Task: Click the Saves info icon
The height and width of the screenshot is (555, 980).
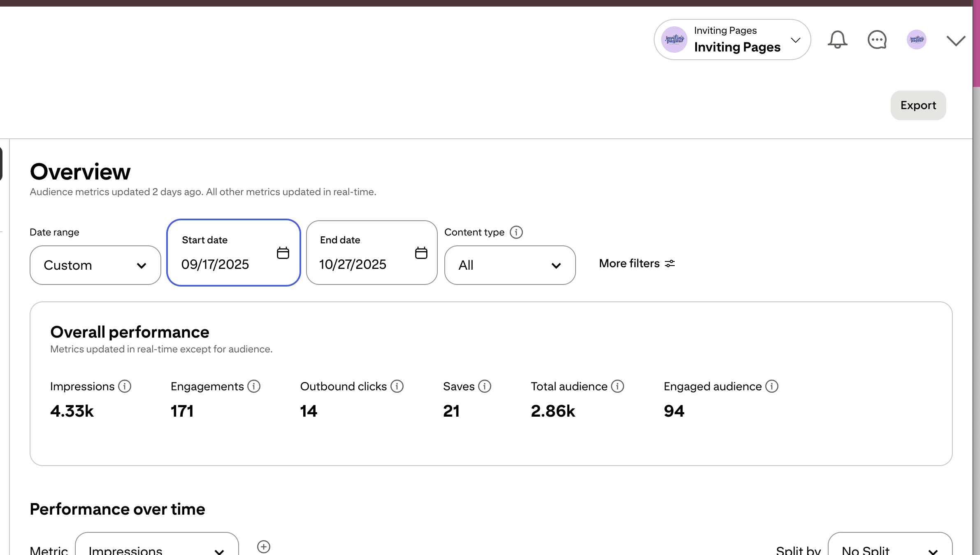Action: click(x=485, y=386)
